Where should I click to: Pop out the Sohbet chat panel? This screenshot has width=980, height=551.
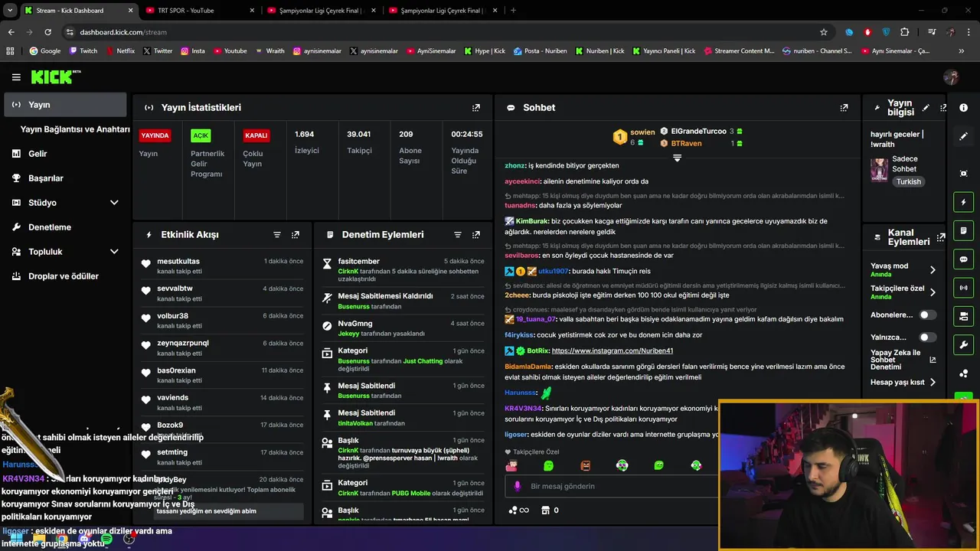click(x=844, y=108)
